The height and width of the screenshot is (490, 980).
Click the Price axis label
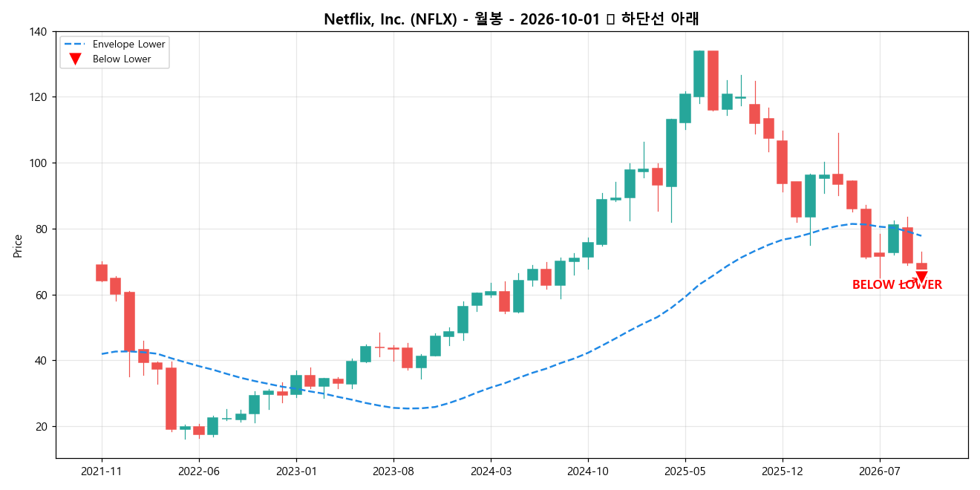pos(18,245)
